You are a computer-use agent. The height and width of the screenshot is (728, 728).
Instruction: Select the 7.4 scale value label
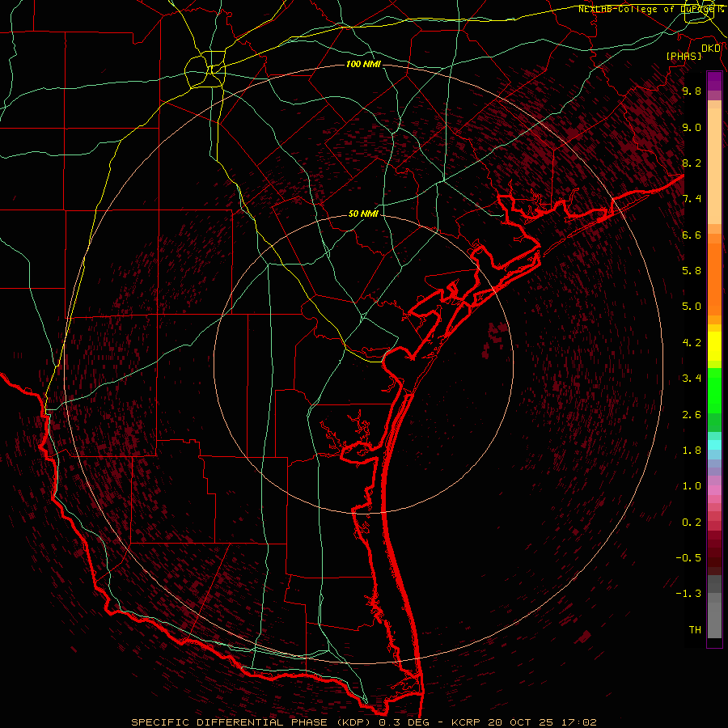click(x=692, y=199)
